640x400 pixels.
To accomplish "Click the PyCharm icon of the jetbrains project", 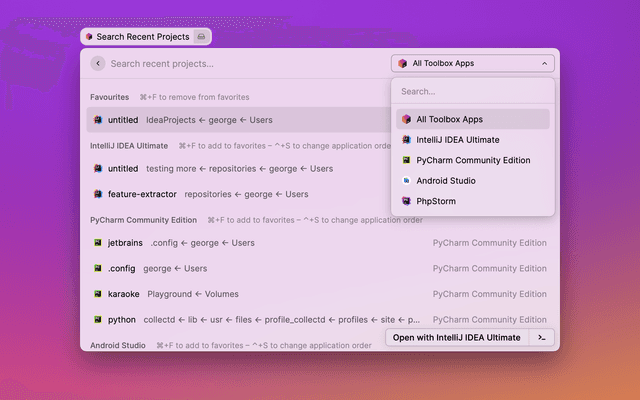I will click(x=98, y=242).
